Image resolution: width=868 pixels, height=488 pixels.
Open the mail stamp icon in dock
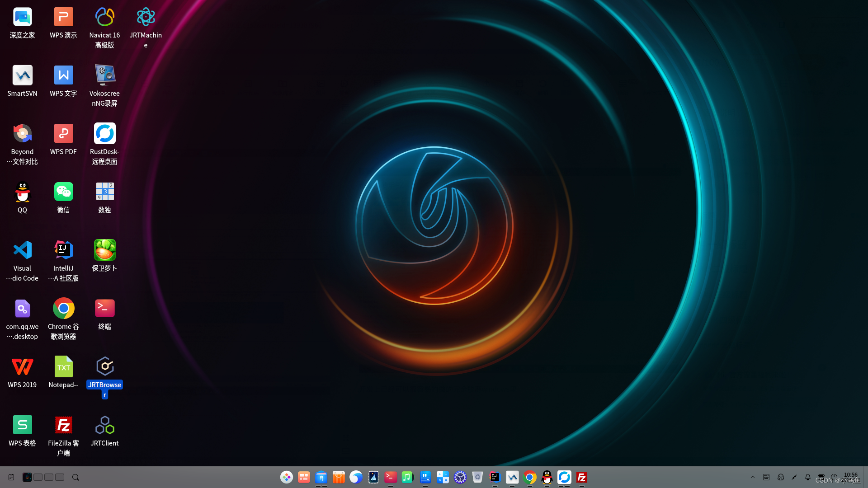(x=373, y=477)
